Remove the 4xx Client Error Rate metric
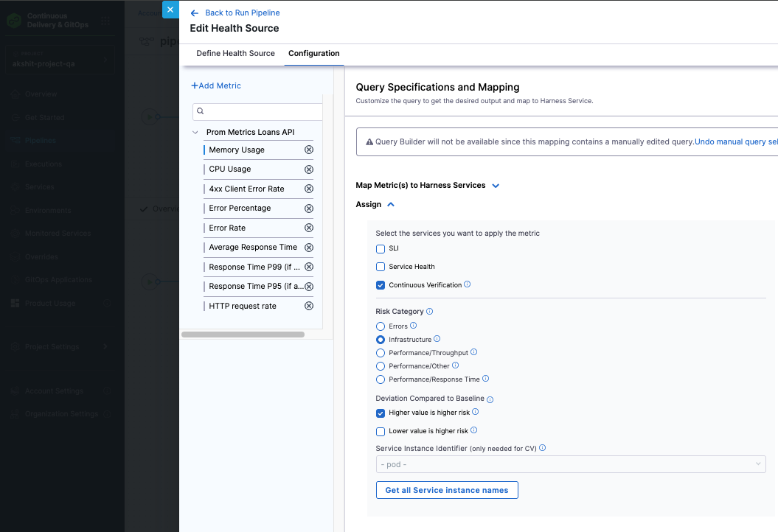The image size is (778, 532). point(309,189)
